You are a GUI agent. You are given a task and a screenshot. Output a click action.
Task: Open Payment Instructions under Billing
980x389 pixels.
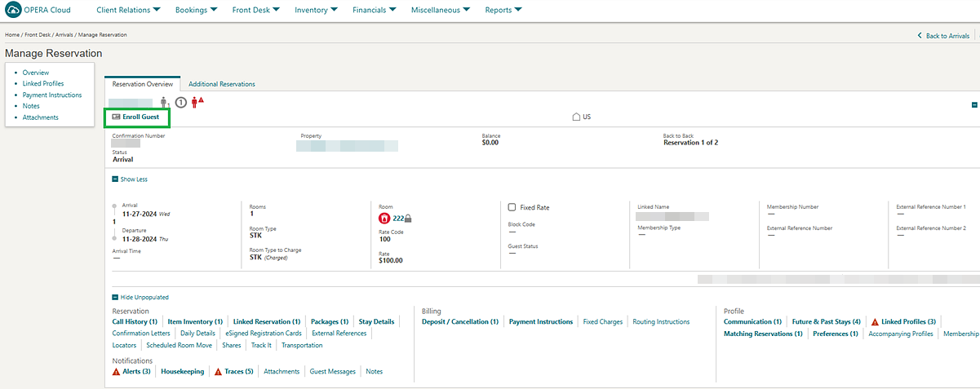click(541, 321)
